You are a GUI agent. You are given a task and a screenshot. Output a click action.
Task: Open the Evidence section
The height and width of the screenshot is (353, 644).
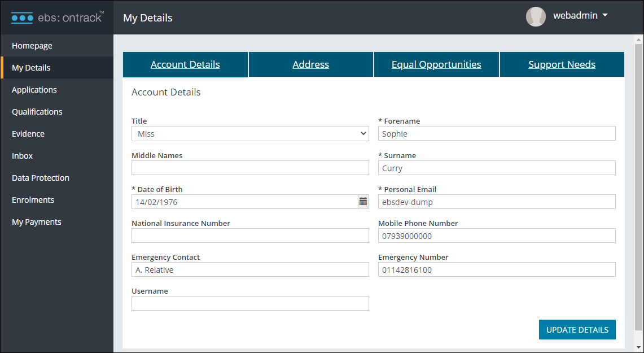pyautogui.click(x=28, y=133)
